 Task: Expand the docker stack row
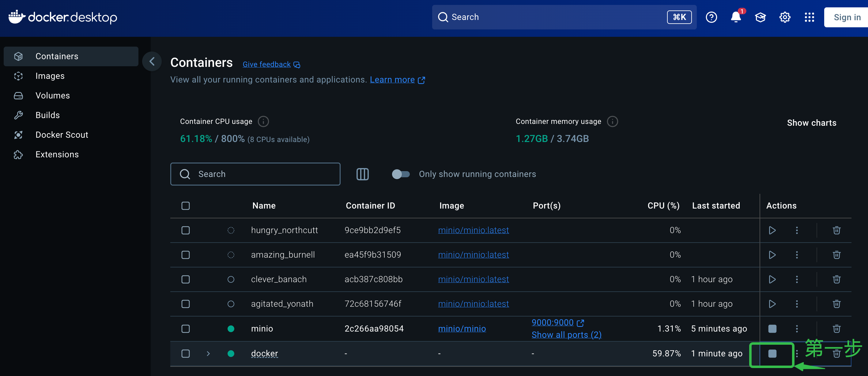tap(208, 354)
